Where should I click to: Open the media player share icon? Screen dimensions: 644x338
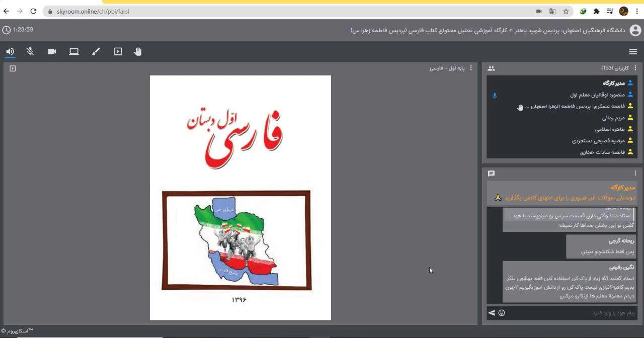[x=118, y=51]
